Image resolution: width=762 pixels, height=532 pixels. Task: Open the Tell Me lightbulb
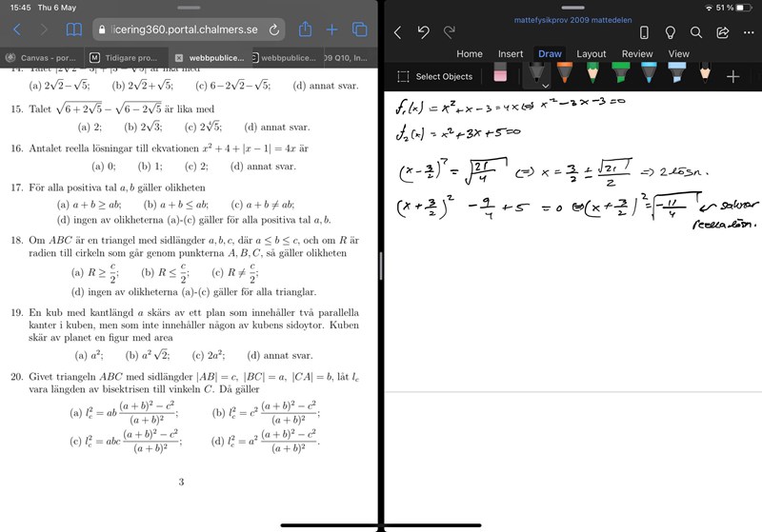tap(670, 32)
